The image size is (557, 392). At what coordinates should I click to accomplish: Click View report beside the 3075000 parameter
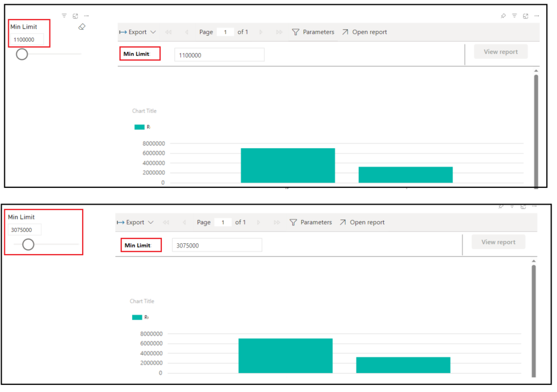click(498, 242)
